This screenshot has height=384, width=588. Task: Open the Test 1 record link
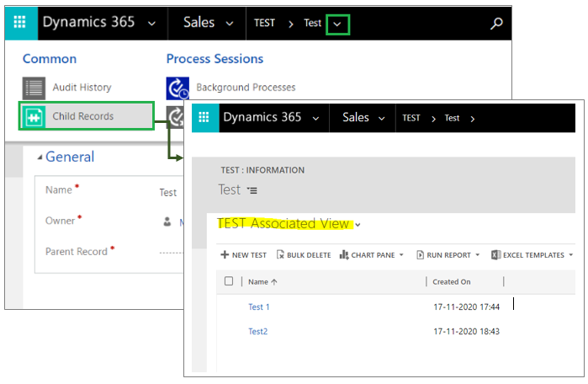[x=259, y=307]
